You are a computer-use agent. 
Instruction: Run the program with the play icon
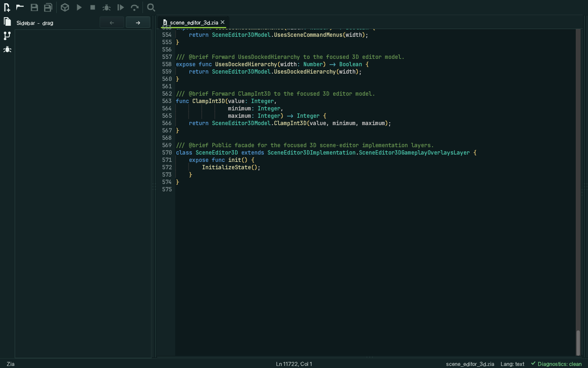79,7
